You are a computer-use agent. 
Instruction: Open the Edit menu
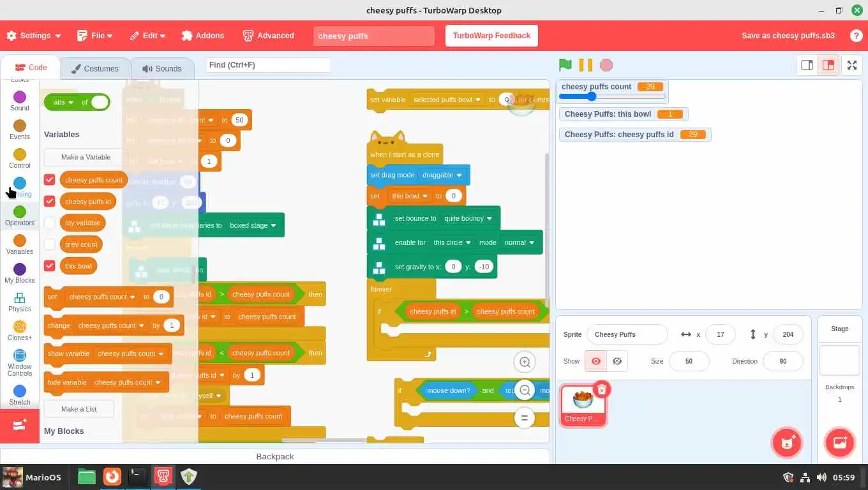(147, 36)
